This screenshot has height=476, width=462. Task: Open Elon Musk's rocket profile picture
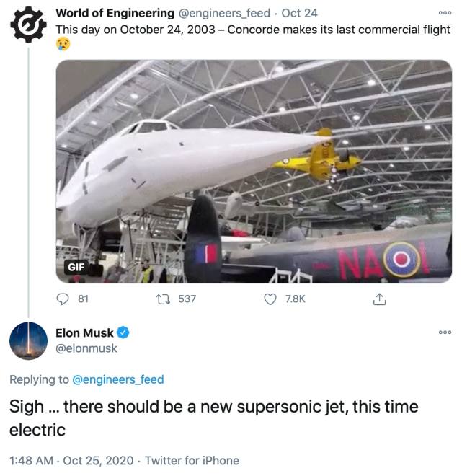pyautogui.click(x=28, y=340)
